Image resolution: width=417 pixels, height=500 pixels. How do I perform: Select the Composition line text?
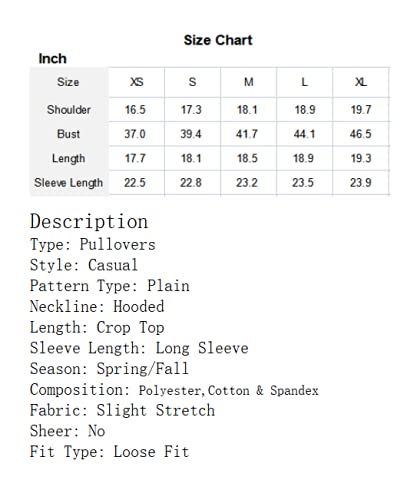[174, 390]
